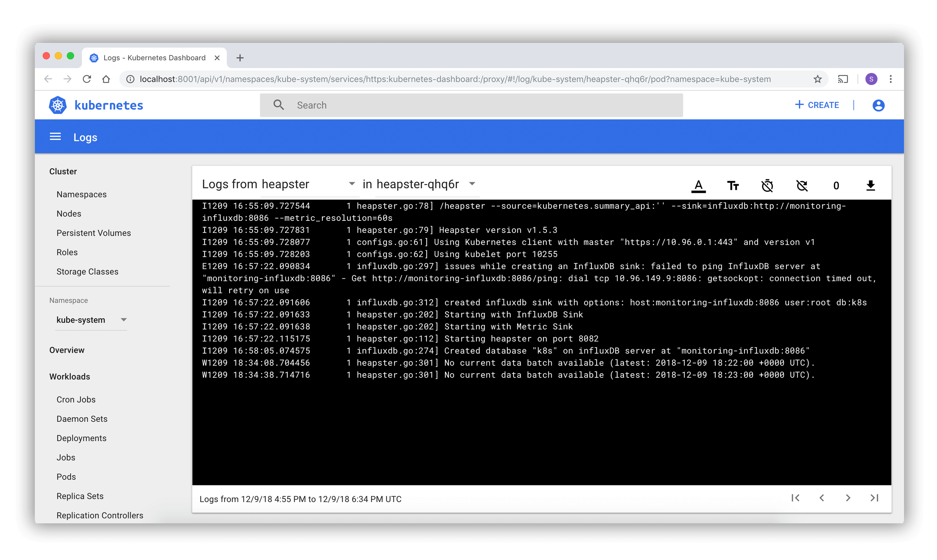Click the log count badge showing 0

836,185
